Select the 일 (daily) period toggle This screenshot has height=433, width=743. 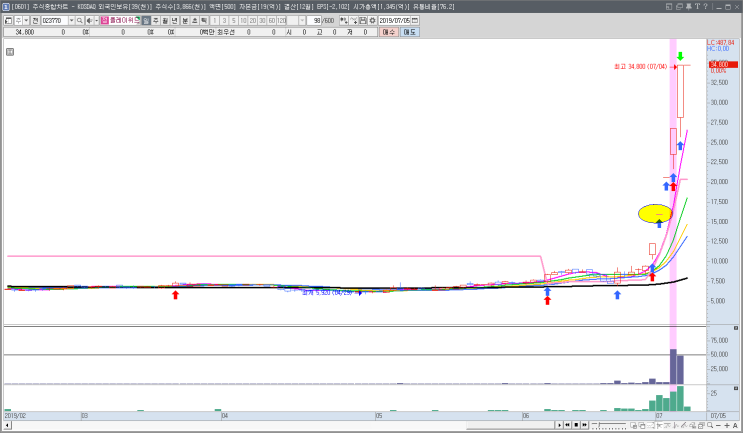146,20
